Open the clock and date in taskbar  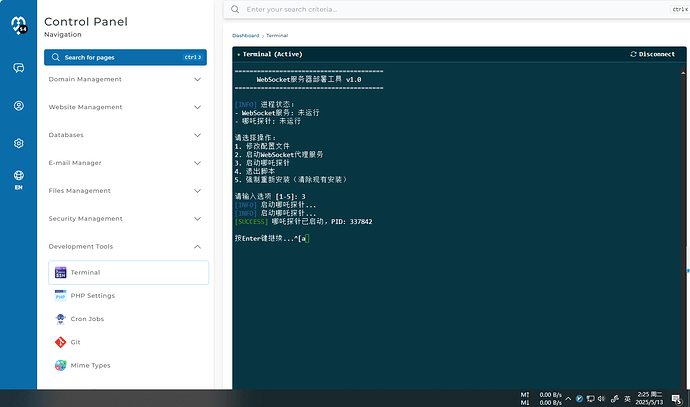click(x=650, y=399)
